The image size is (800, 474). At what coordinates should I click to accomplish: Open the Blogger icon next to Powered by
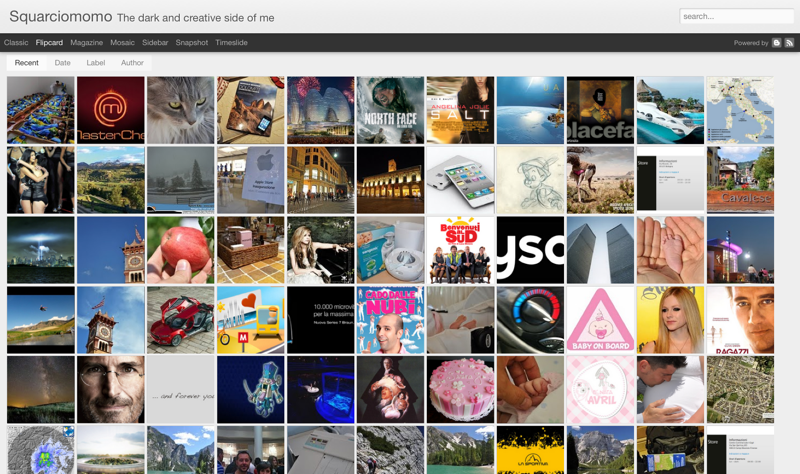pyautogui.click(x=777, y=43)
